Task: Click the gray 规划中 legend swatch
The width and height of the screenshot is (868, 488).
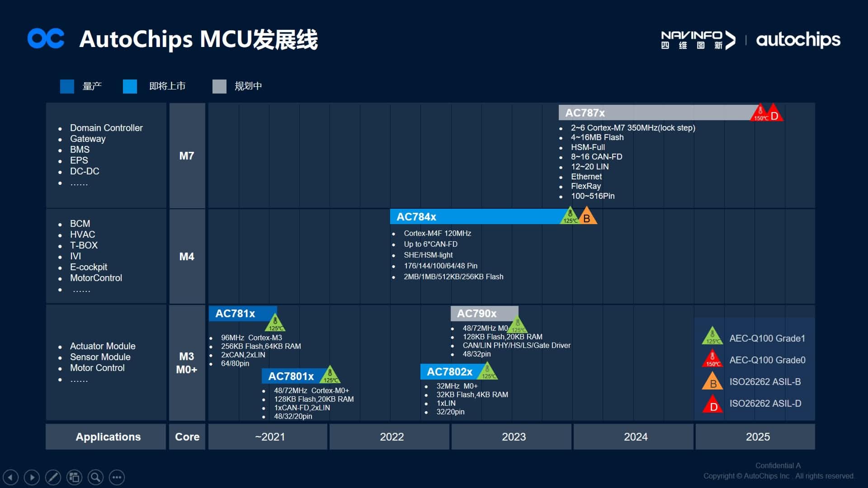Action: pyautogui.click(x=219, y=86)
